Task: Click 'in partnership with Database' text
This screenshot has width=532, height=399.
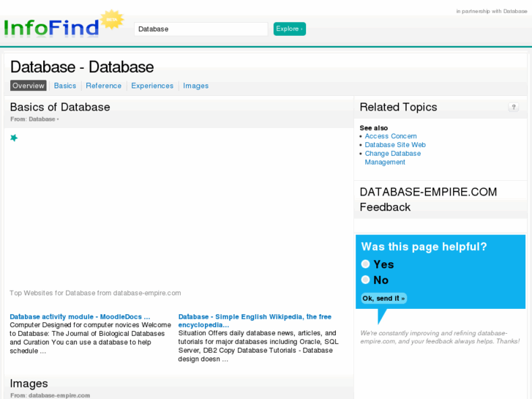Action: point(492,11)
